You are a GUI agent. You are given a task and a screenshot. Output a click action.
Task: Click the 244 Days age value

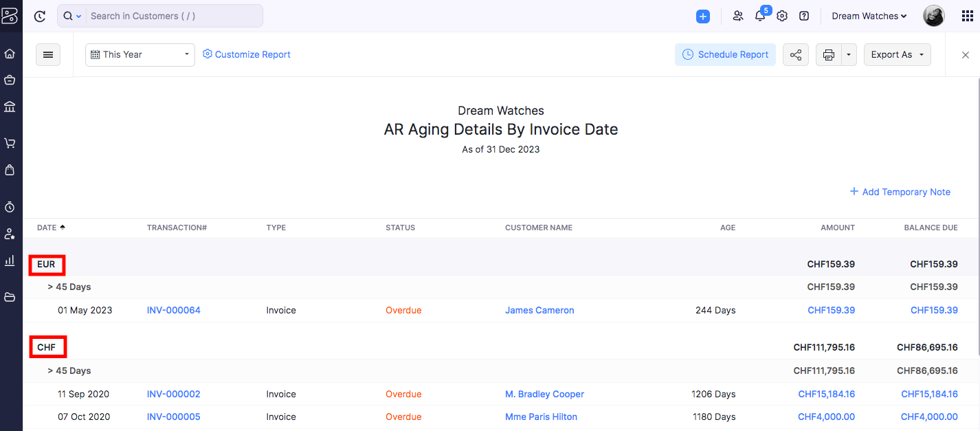pyautogui.click(x=715, y=310)
